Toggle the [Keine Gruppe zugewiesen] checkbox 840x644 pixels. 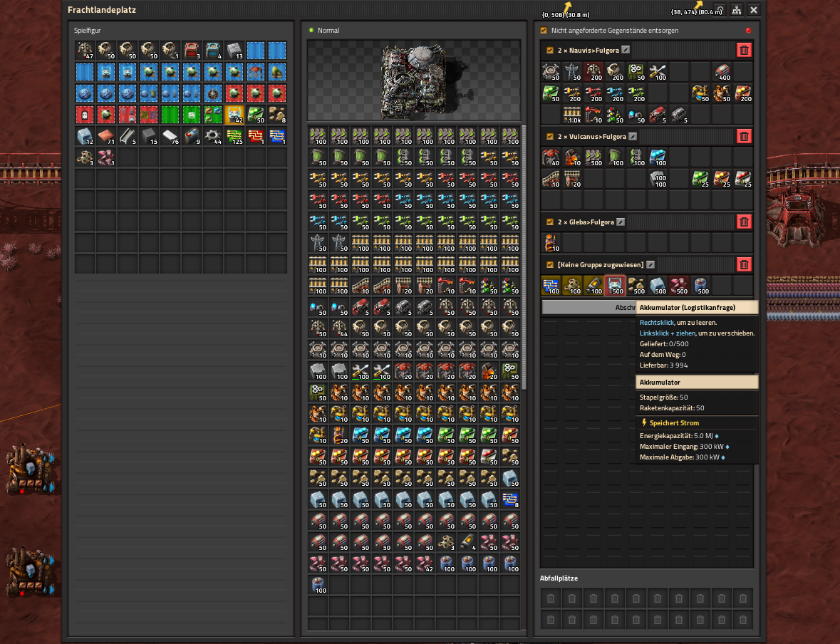coord(549,265)
